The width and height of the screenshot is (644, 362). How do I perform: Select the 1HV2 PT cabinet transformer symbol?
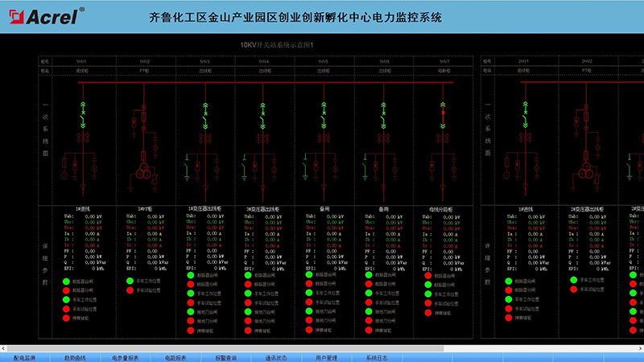(x=143, y=174)
